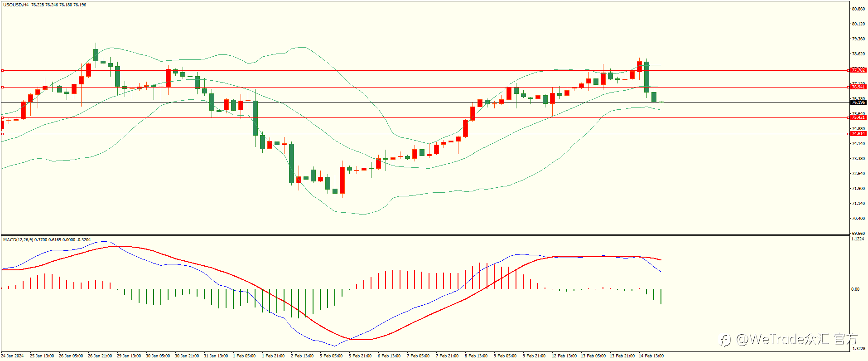The image size is (868, 361).
Task: Click the 75.421 red price level tag
Action: [858, 117]
